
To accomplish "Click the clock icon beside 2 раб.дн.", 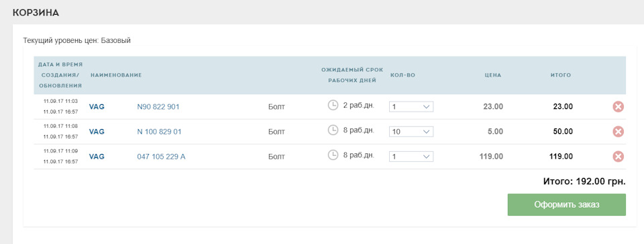I will pos(333,105).
